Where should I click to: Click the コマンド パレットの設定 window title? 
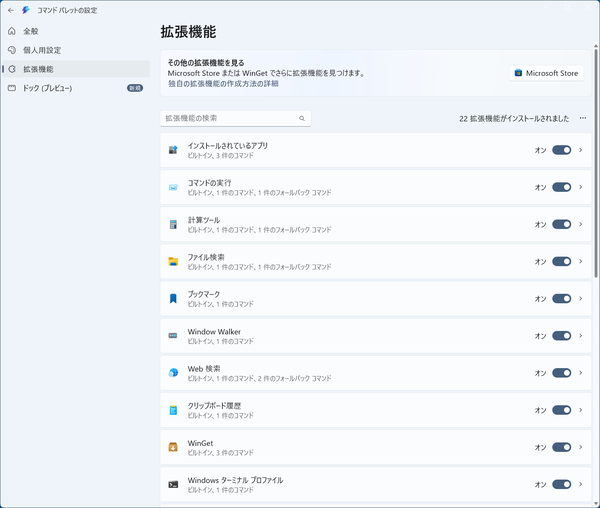click(67, 10)
